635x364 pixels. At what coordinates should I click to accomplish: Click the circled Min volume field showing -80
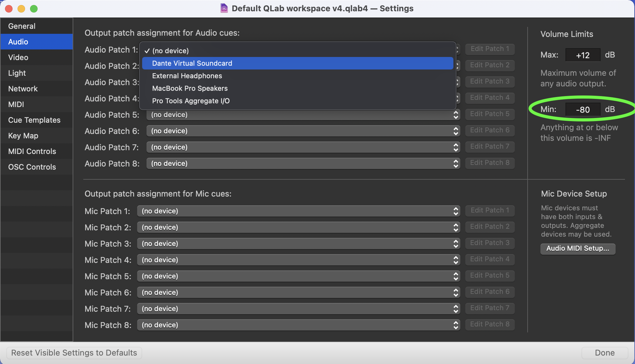583,109
